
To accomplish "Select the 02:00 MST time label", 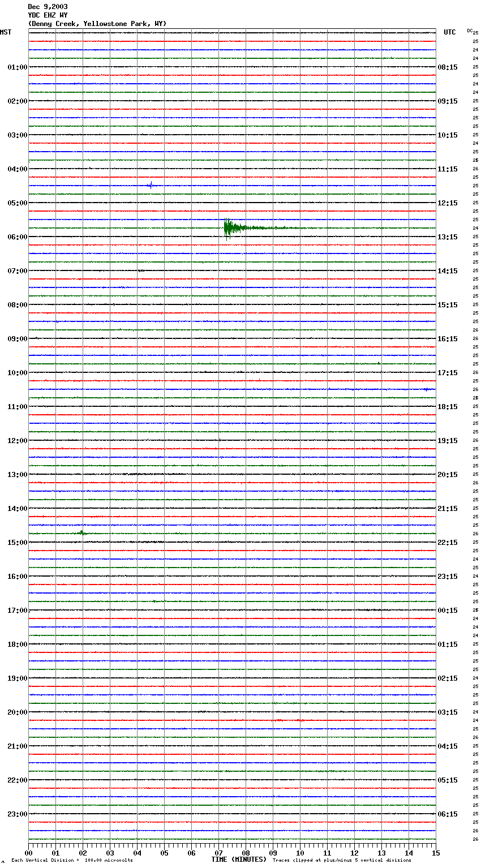I will click(x=18, y=101).
